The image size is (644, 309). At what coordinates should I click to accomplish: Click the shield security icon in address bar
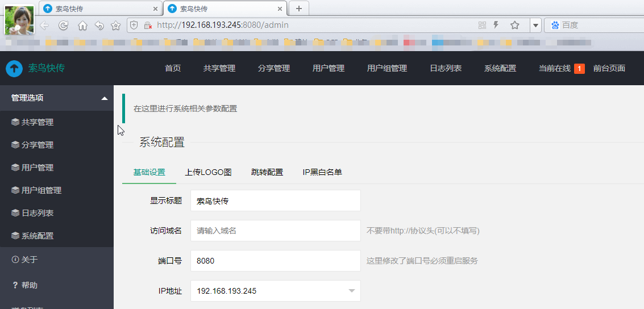[x=134, y=25]
